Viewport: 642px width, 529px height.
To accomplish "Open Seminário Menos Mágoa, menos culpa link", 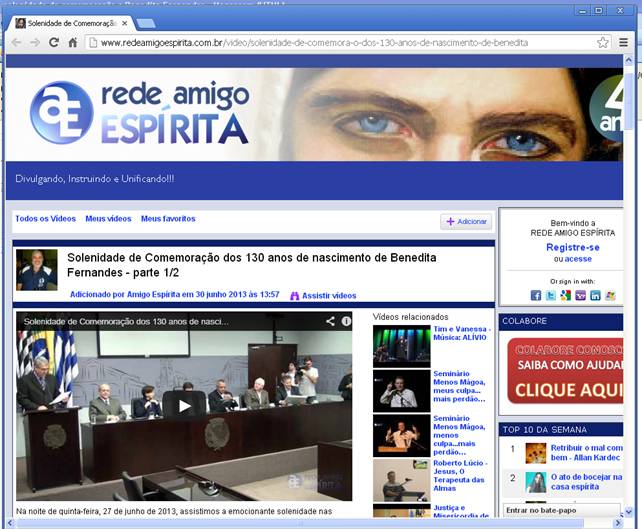I will 459,435.
